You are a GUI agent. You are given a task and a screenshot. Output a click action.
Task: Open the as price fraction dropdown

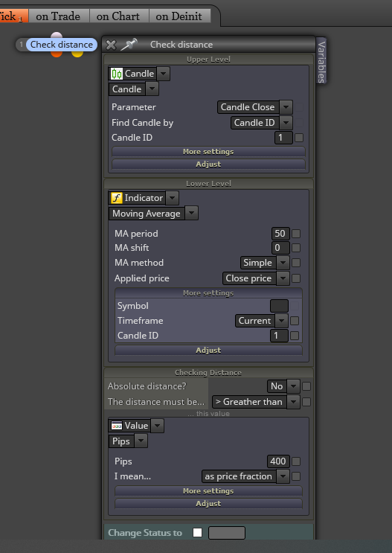(283, 476)
